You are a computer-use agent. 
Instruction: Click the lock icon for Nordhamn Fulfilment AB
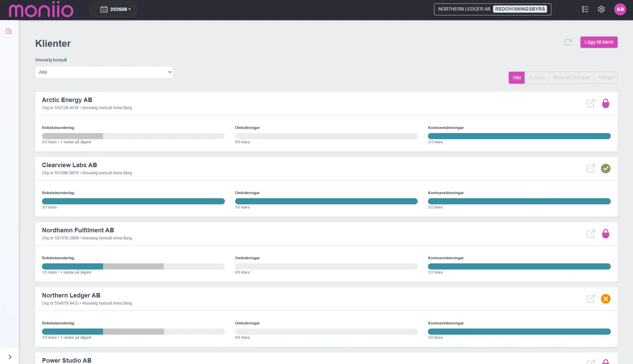tap(606, 233)
